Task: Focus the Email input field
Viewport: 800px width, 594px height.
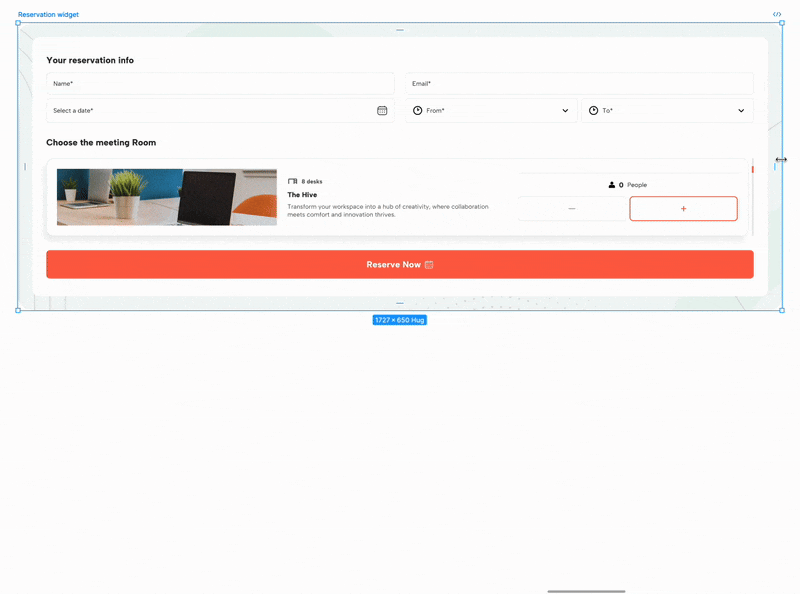Action: coord(579,84)
